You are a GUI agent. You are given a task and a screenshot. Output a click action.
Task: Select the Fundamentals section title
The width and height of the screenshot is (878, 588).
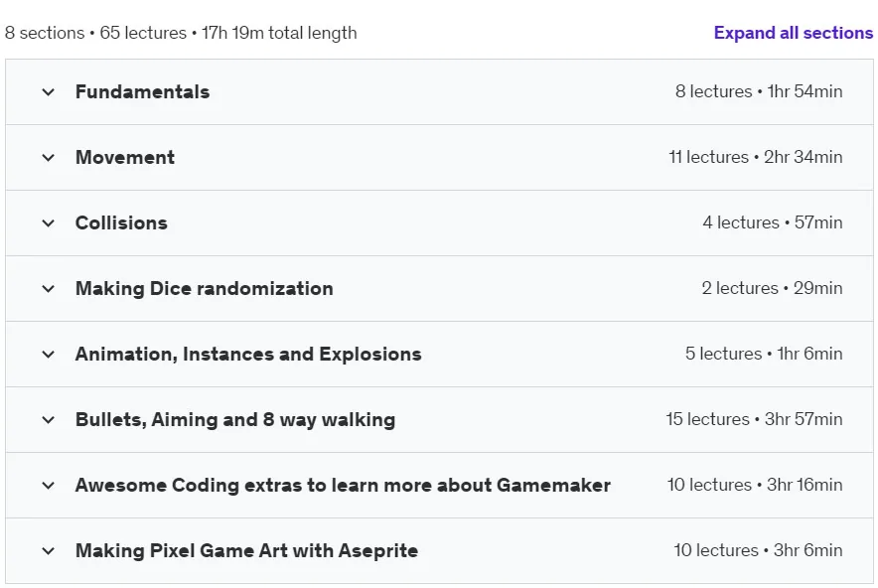pos(142,91)
